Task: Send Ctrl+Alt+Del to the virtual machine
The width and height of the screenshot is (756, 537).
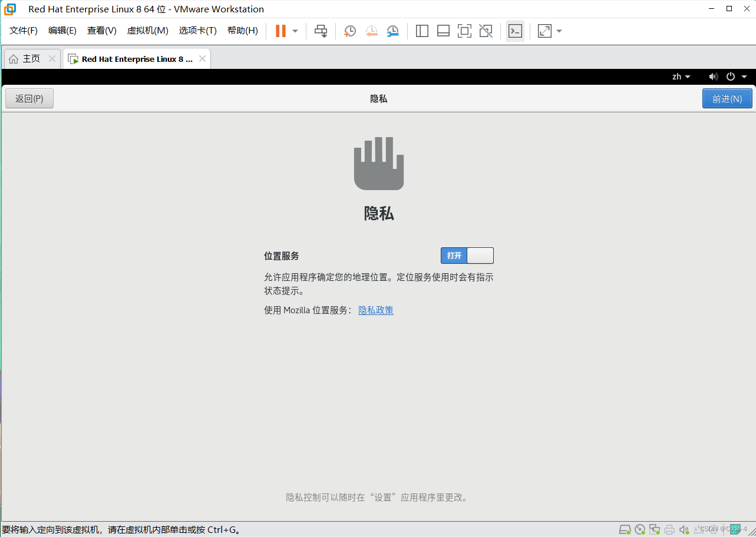Action: click(x=321, y=31)
